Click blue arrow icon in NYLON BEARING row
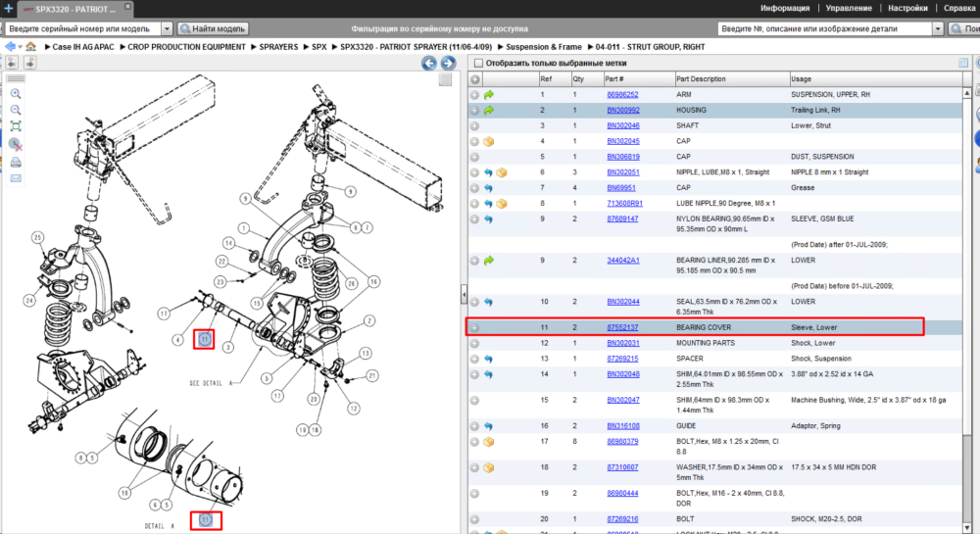The height and width of the screenshot is (534, 980). tap(489, 219)
